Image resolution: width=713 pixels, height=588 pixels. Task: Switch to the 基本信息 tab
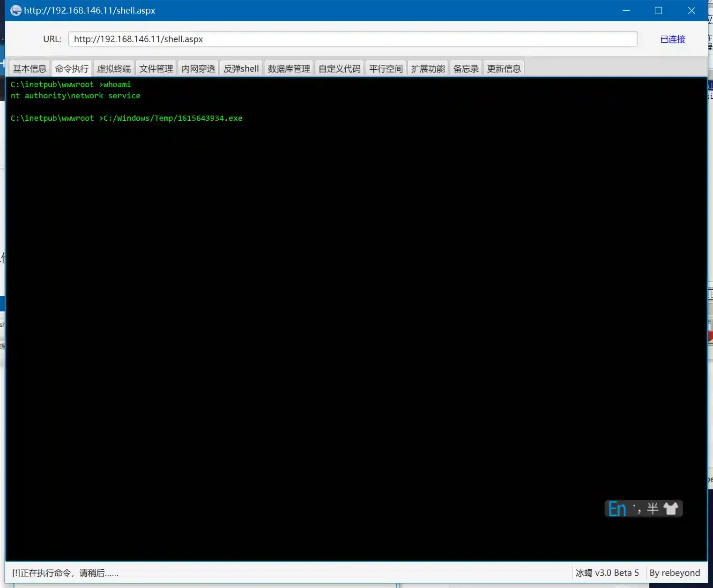coord(30,69)
